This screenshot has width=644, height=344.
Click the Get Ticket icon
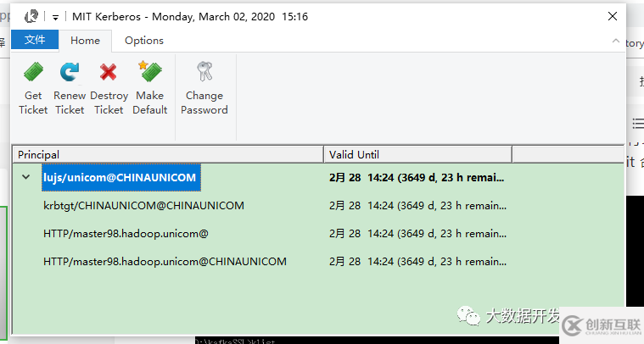pyautogui.click(x=33, y=72)
